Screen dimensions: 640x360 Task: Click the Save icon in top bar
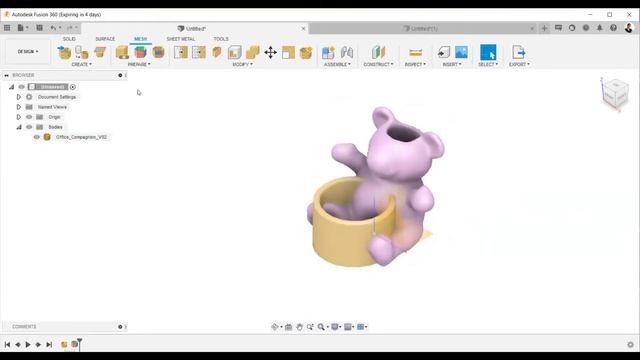click(39, 28)
